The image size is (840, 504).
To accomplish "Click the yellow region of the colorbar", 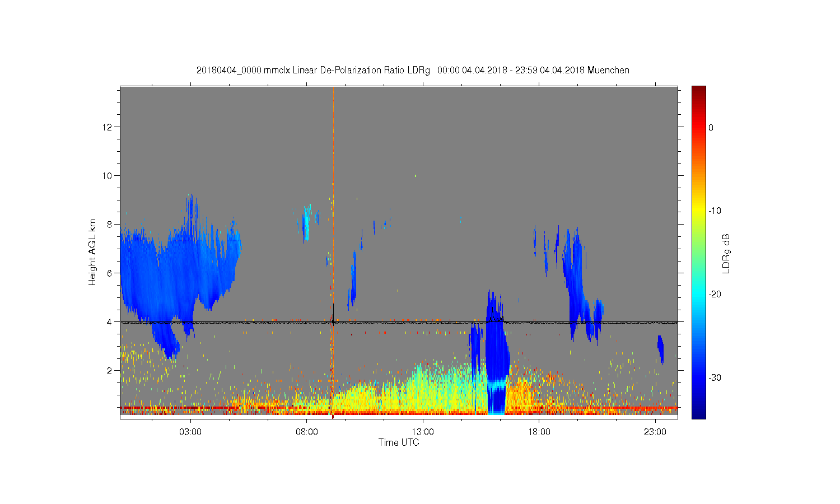I will tap(698, 210).
